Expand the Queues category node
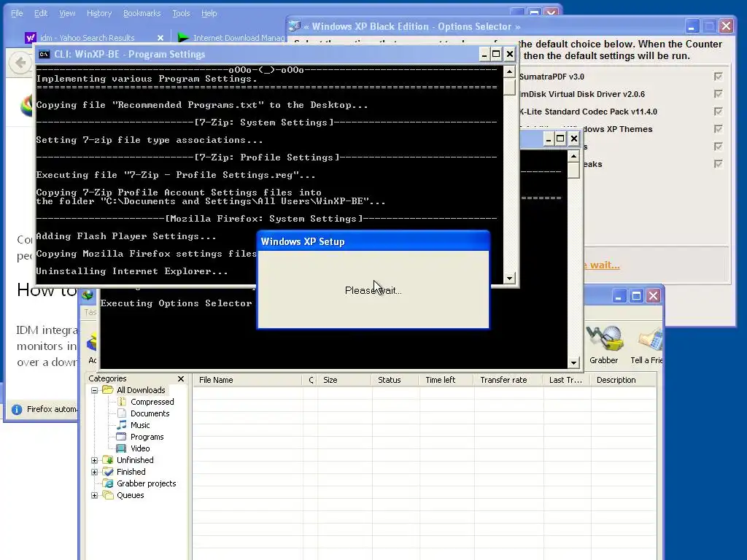 [x=94, y=495]
